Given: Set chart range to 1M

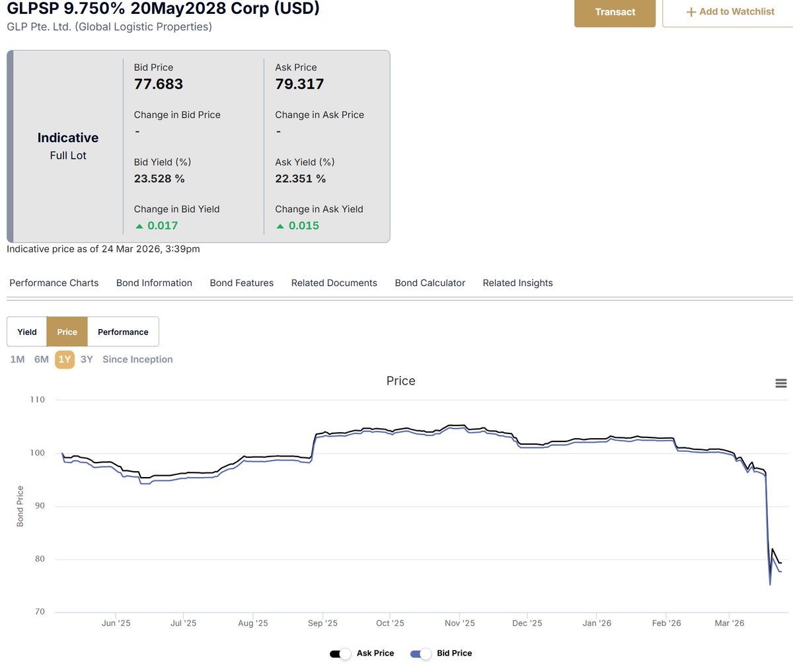Looking at the screenshot, I should pyautogui.click(x=18, y=359).
